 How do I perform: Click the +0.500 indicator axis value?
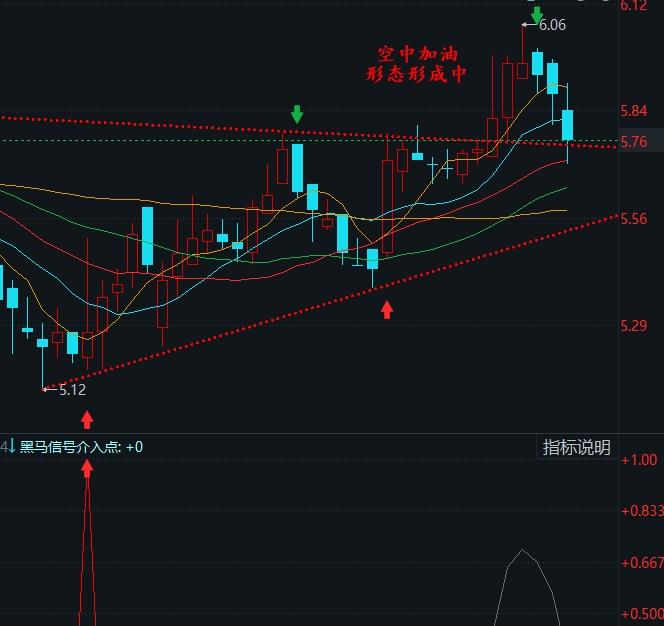point(642,614)
